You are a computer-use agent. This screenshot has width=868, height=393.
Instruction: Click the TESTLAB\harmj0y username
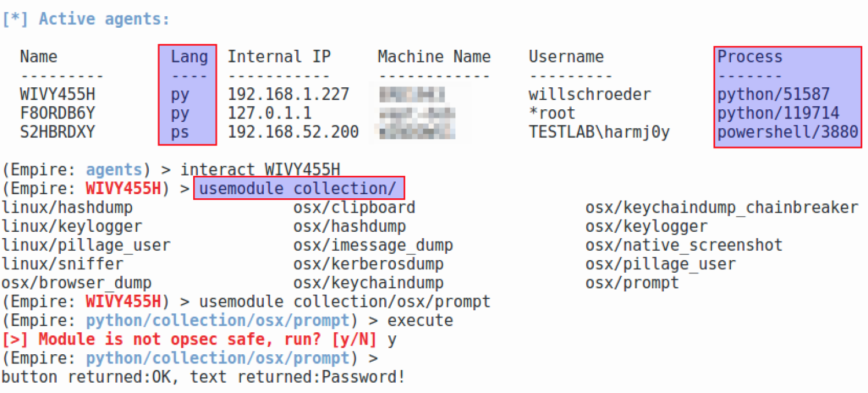point(599,132)
